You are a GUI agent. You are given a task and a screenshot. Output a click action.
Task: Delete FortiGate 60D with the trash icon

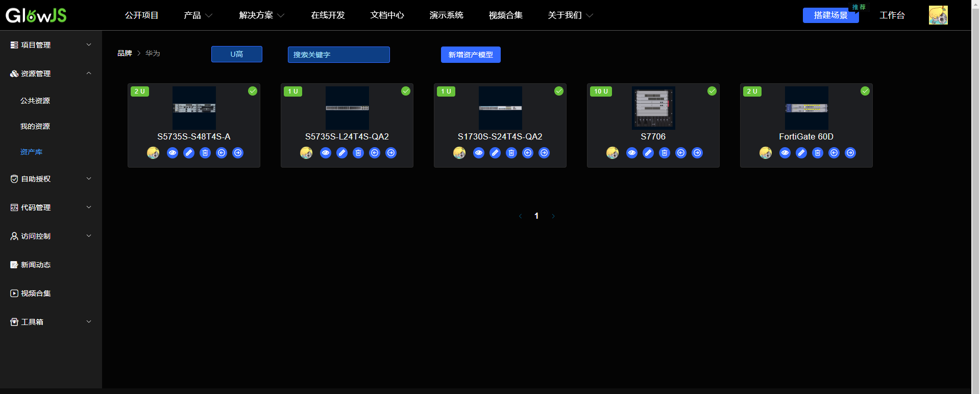[818, 153]
